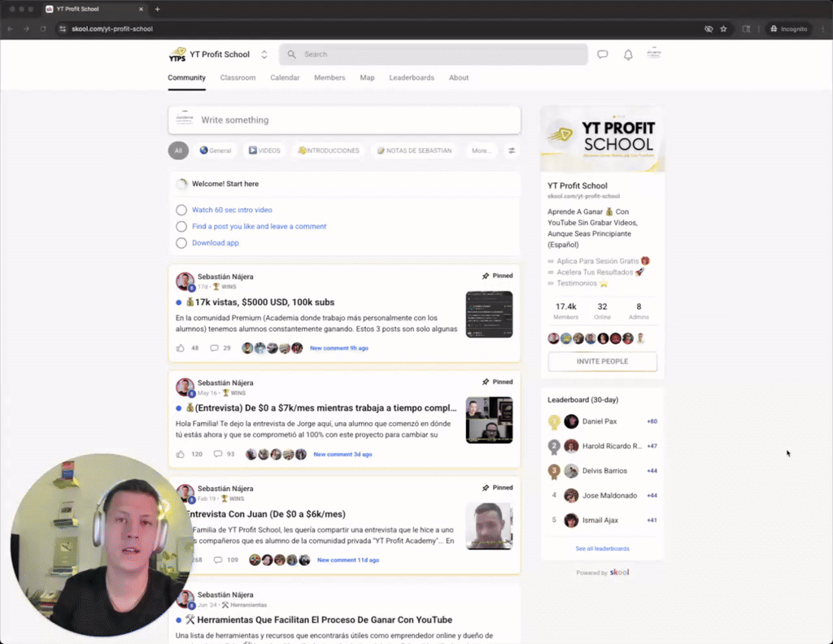Open the Calendar tab
The image size is (833, 644).
(285, 77)
